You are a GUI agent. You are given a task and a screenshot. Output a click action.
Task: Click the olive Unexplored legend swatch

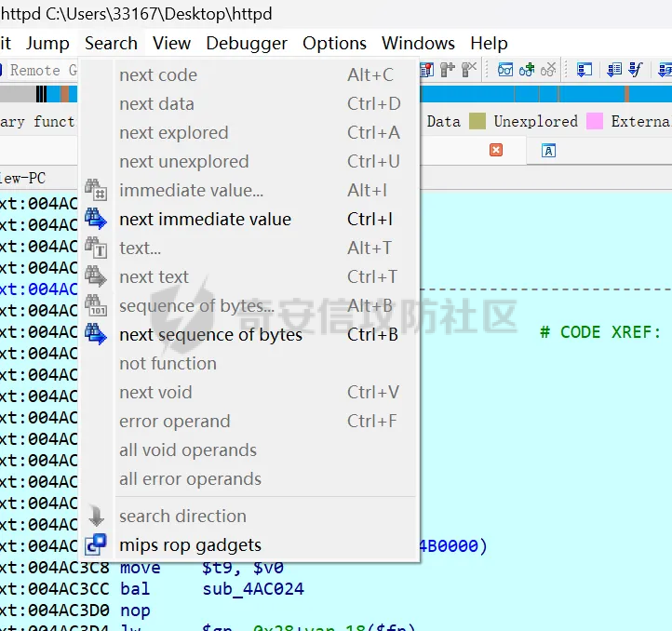click(477, 121)
